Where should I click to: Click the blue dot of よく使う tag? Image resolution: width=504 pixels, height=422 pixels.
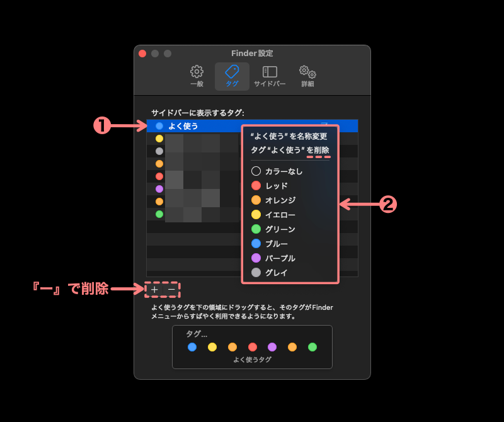pyautogui.click(x=159, y=126)
